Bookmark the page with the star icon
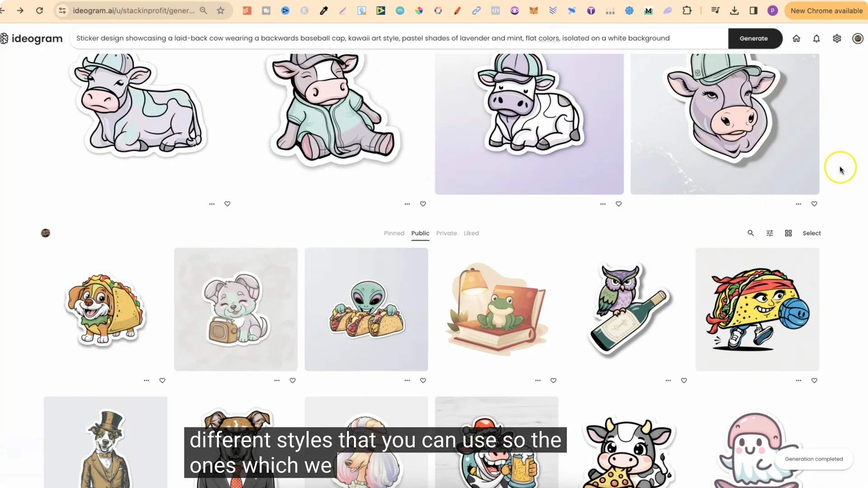This screenshot has height=488, width=868. click(x=221, y=10)
